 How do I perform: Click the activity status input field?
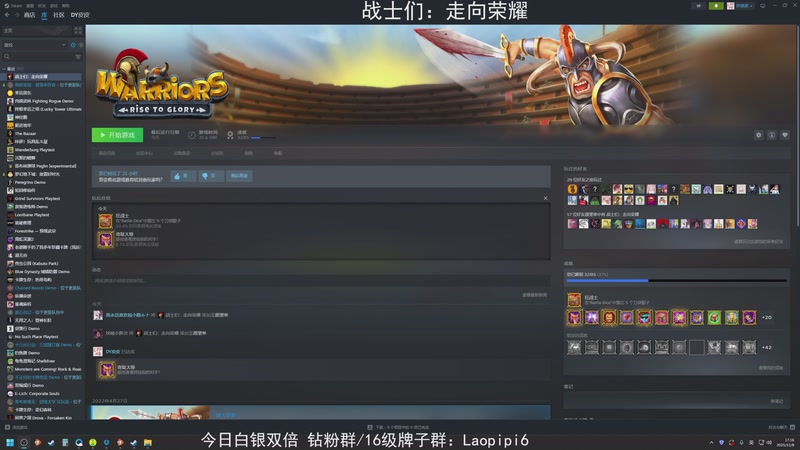321,281
